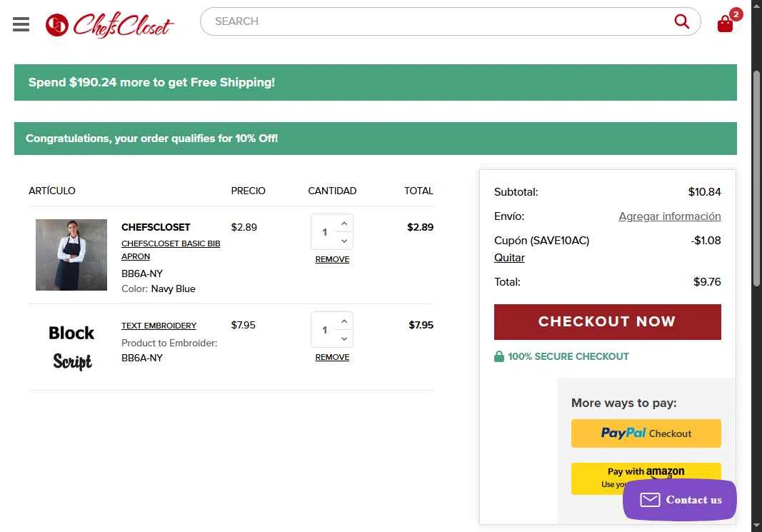
Task: Click the SKU BB6A-NY under apron
Action: pyautogui.click(x=142, y=273)
